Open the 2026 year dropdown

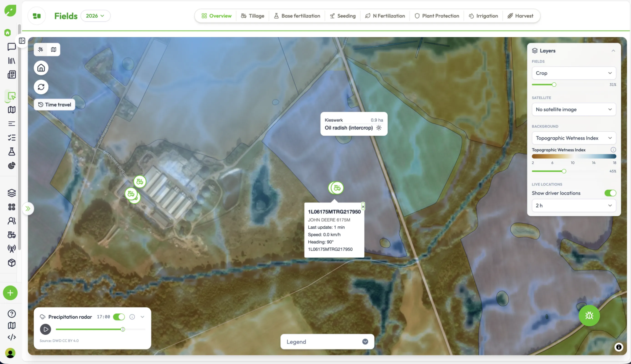[x=95, y=16]
